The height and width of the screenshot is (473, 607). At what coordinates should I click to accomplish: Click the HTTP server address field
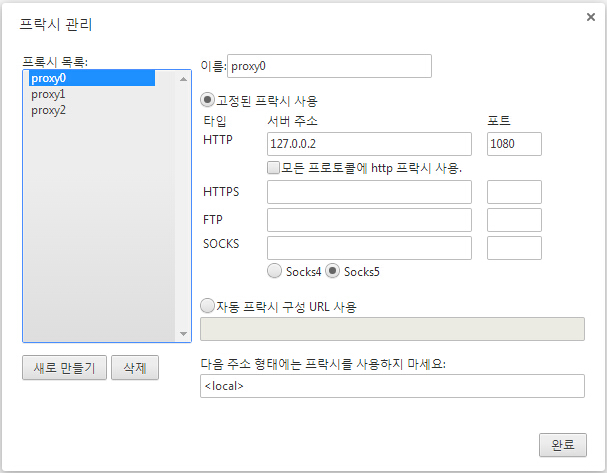coord(368,144)
